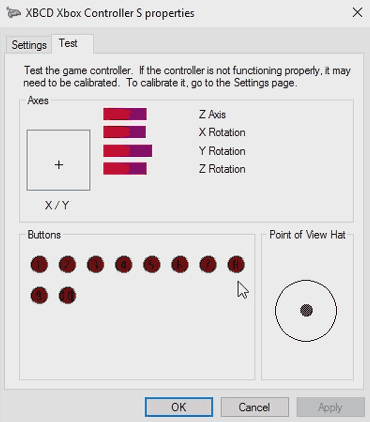Click the Cancel button
Screen dimensions: 370x422
click(x=254, y=407)
